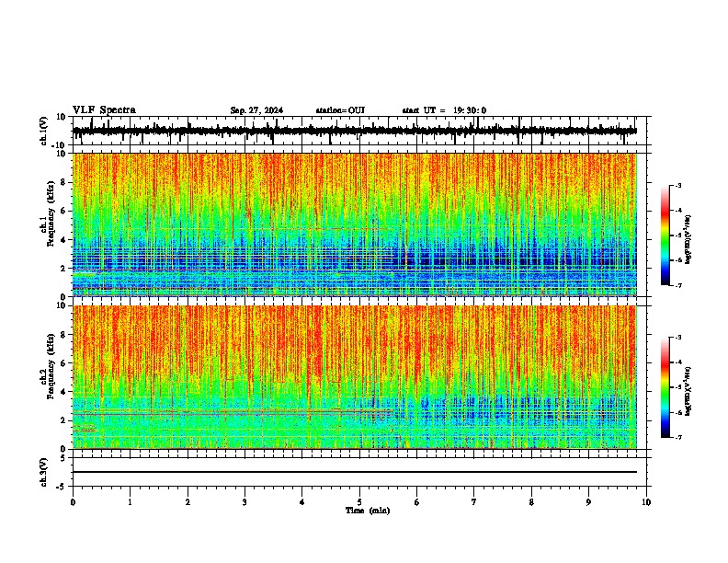This screenshot has height=563, width=728.
Task: Click the "station=OUI" header label
Action: click(x=340, y=110)
